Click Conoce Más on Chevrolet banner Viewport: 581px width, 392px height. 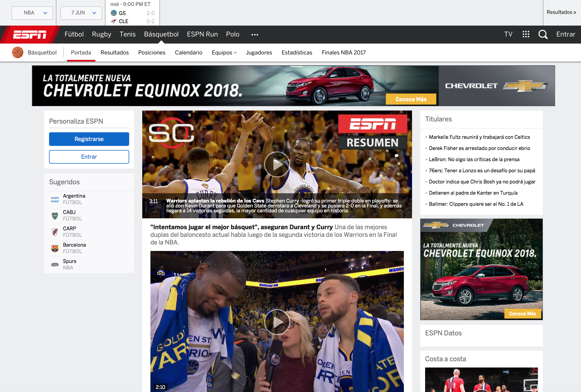pos(411,99)
